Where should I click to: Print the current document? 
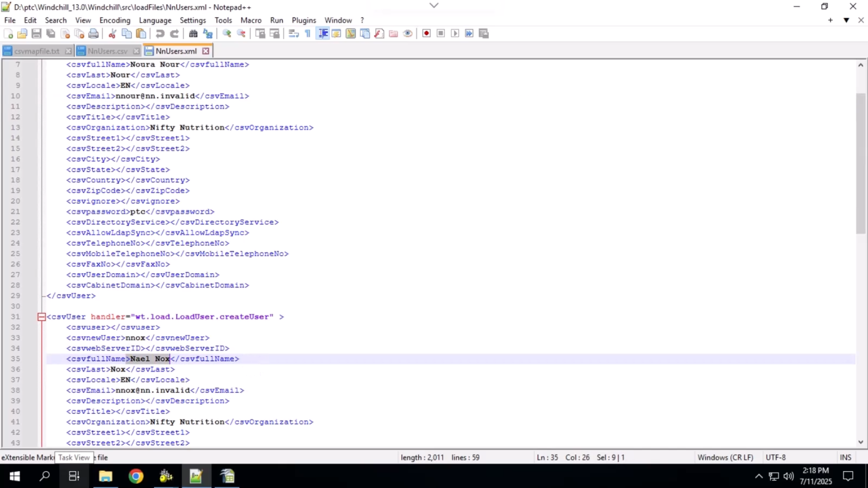[94, 33]
